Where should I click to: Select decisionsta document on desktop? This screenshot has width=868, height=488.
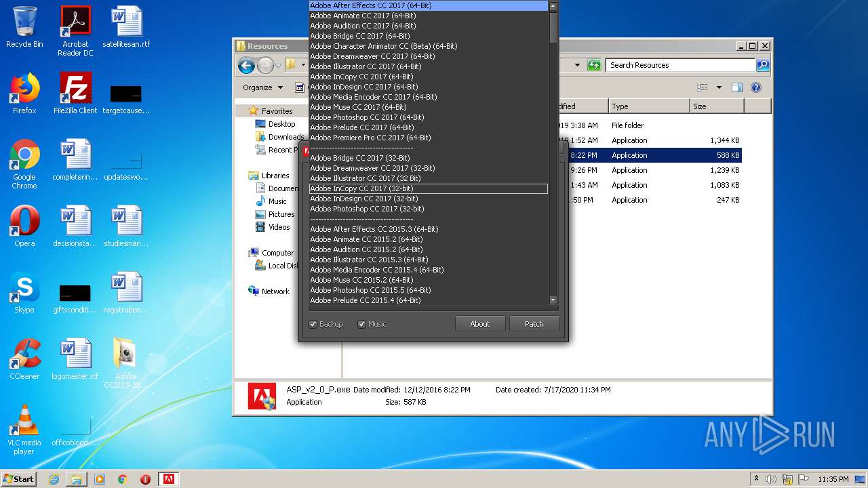(75, 226)
